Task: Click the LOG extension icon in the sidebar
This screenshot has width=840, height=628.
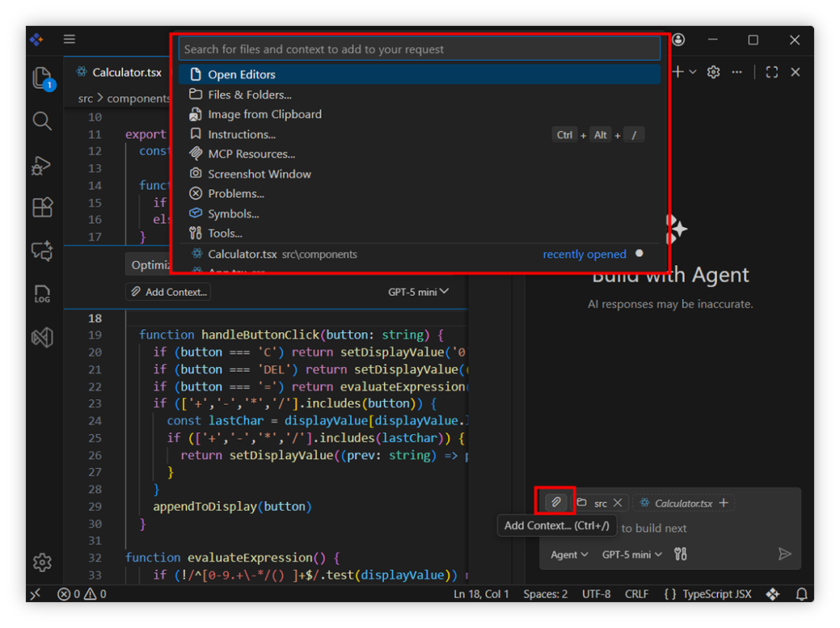Action: click(x=42, y=294)
